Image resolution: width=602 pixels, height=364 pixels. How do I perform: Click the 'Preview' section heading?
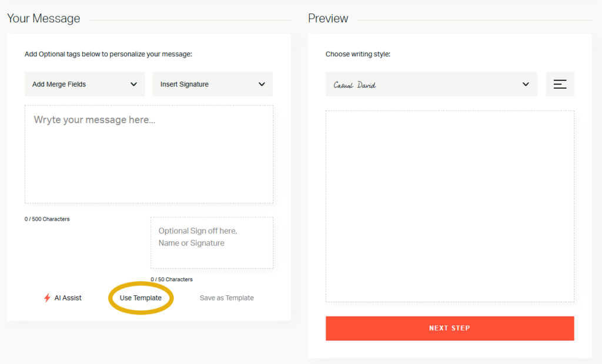pyautogui.click(x=328, y=18)
